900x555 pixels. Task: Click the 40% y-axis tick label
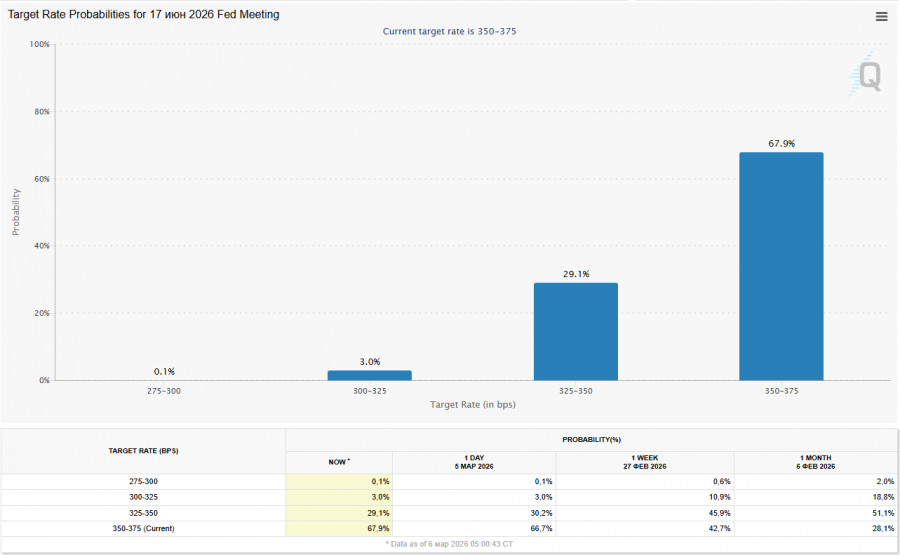pos(42,246)
